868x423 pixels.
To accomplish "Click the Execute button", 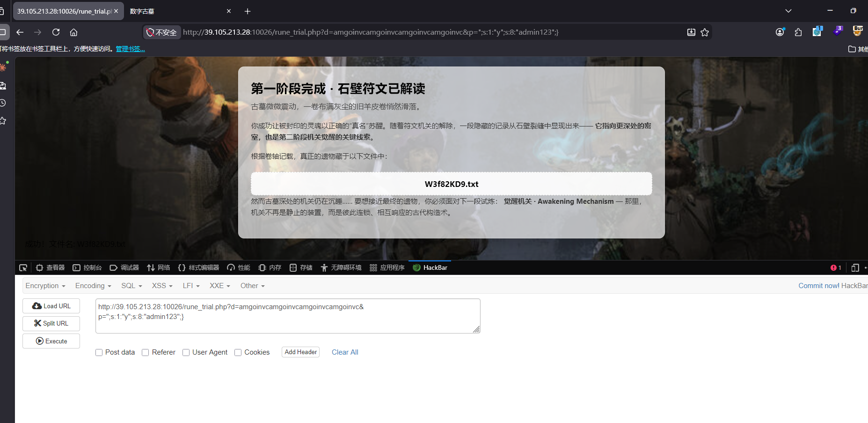I will click(x=51, y=341).
